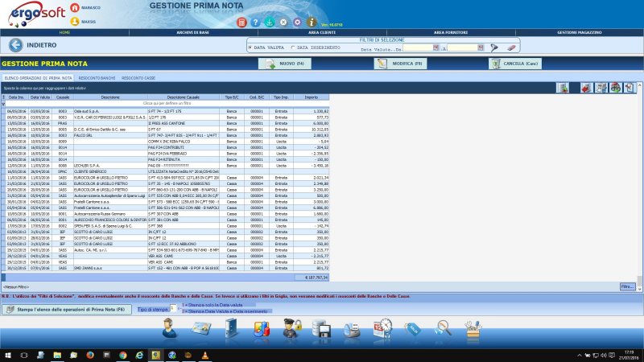Open the purple settings gear icon
644x362 pixels.
[x=297, y=23]
